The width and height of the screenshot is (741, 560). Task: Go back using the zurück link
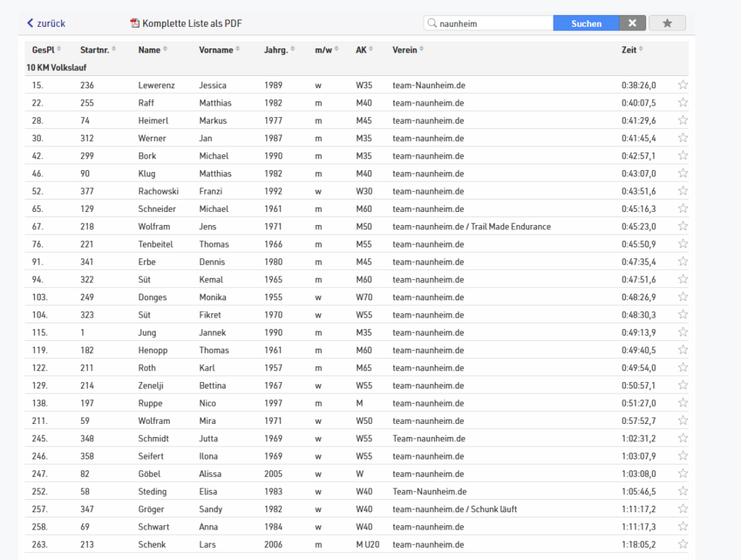click(x=46, y=23)
